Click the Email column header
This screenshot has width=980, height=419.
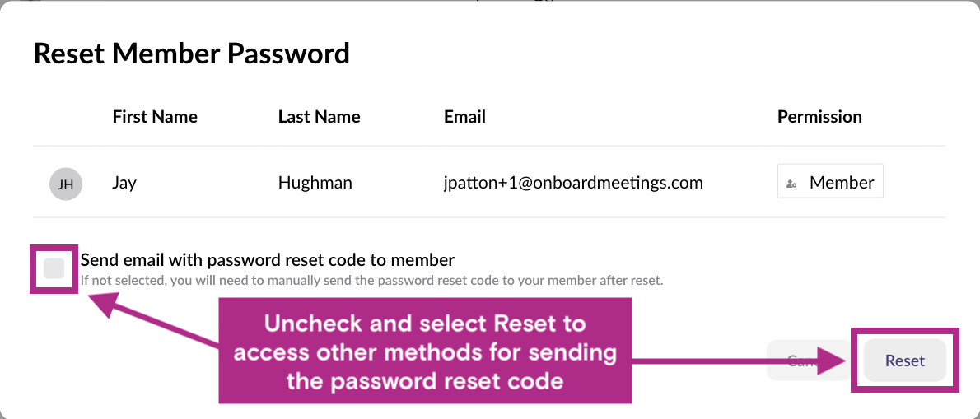pos(464,117)
